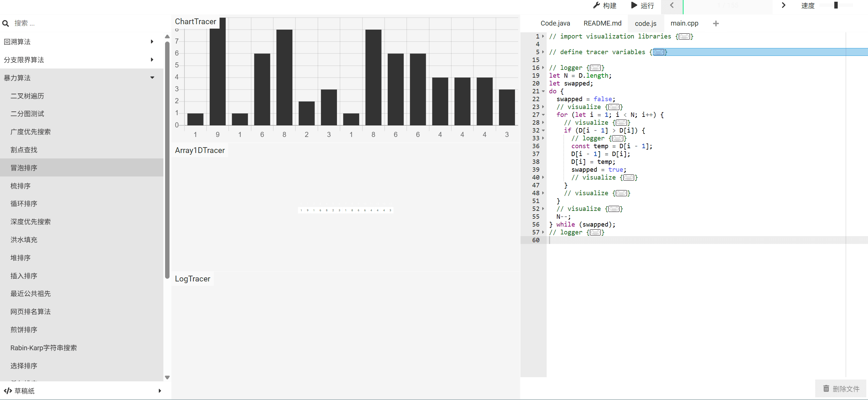This screenshot has width=868, height=400.
Task: Click the delete file trash icon
Action: pyautogui.click(x=826, y=388)
